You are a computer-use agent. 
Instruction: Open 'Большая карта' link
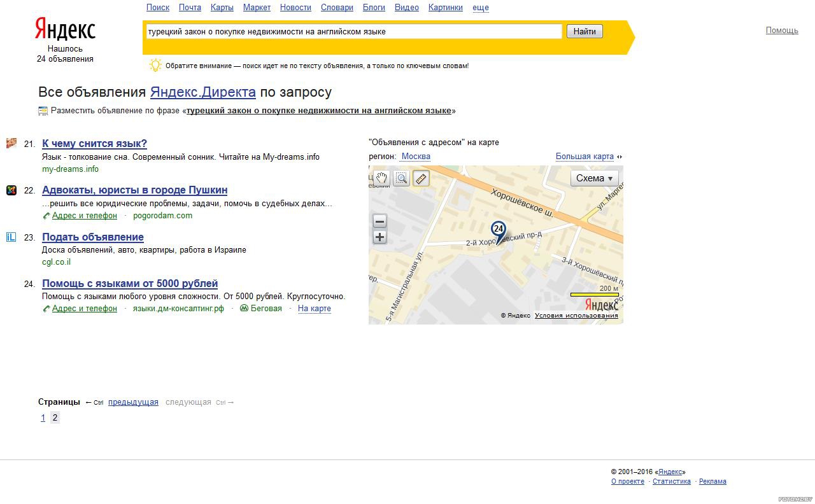coord(585,157)
